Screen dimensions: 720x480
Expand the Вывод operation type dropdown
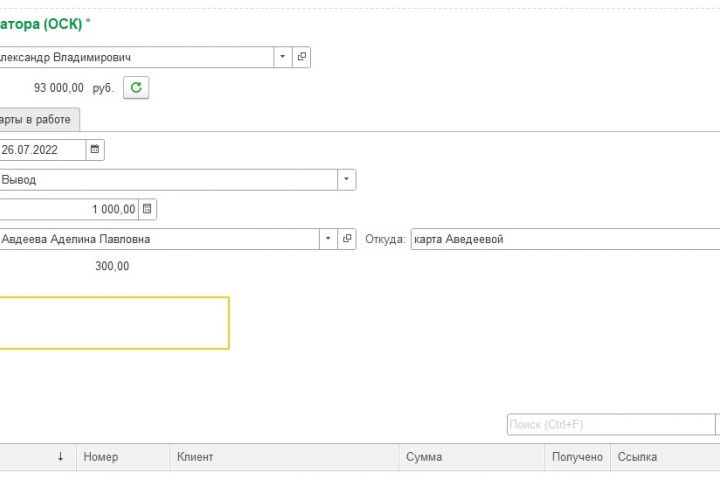tap(346, 180)
